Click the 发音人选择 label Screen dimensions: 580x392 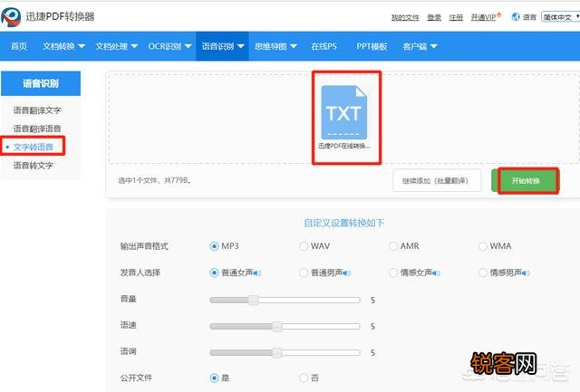coord(140,272)
